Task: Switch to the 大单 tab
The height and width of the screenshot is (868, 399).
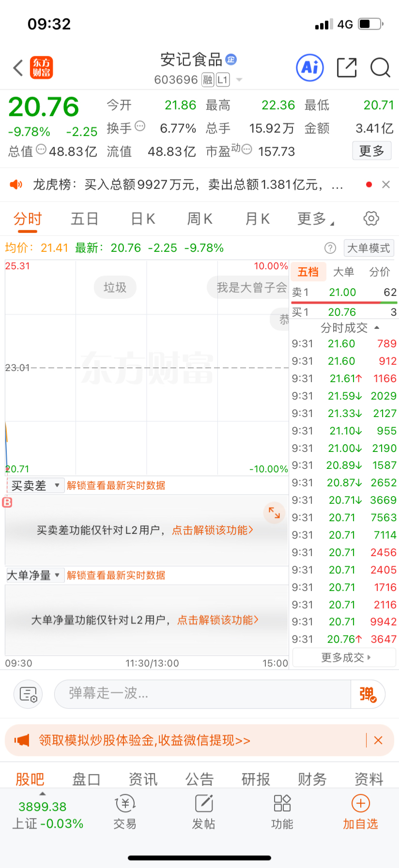Action: pos(344,272)
